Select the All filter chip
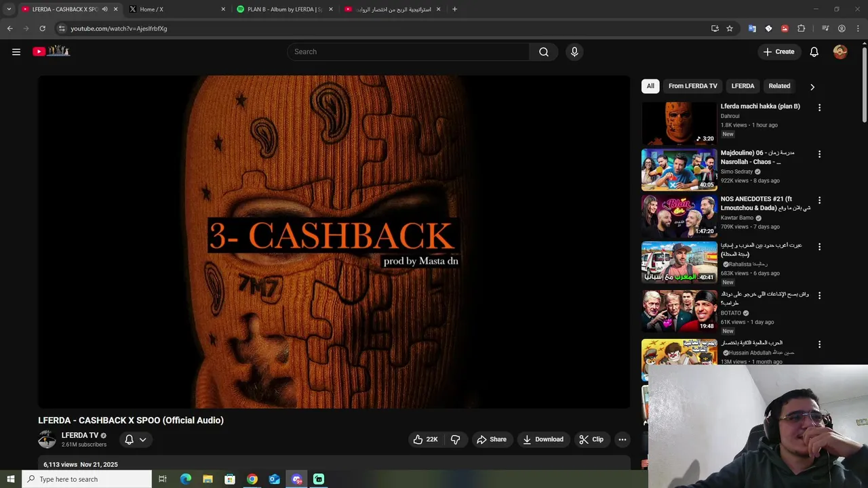868x488 pixels. [650, 86]
